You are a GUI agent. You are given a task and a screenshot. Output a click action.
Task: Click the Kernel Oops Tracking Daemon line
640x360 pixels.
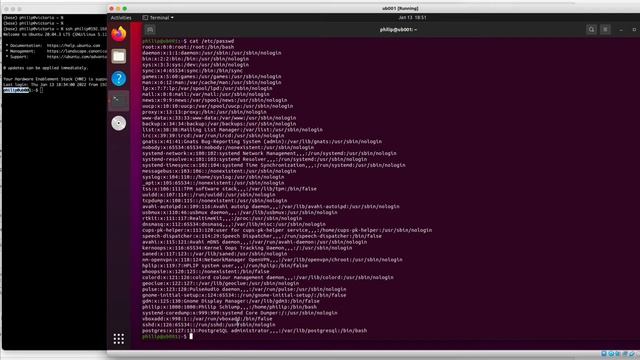click(x=247, y=248)
